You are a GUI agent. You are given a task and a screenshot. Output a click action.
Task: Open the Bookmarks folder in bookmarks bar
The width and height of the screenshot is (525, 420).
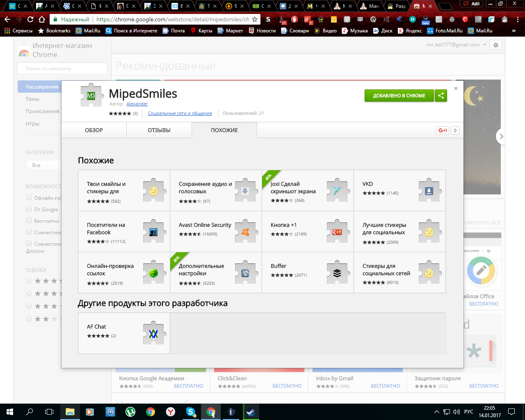coord(54,31)
